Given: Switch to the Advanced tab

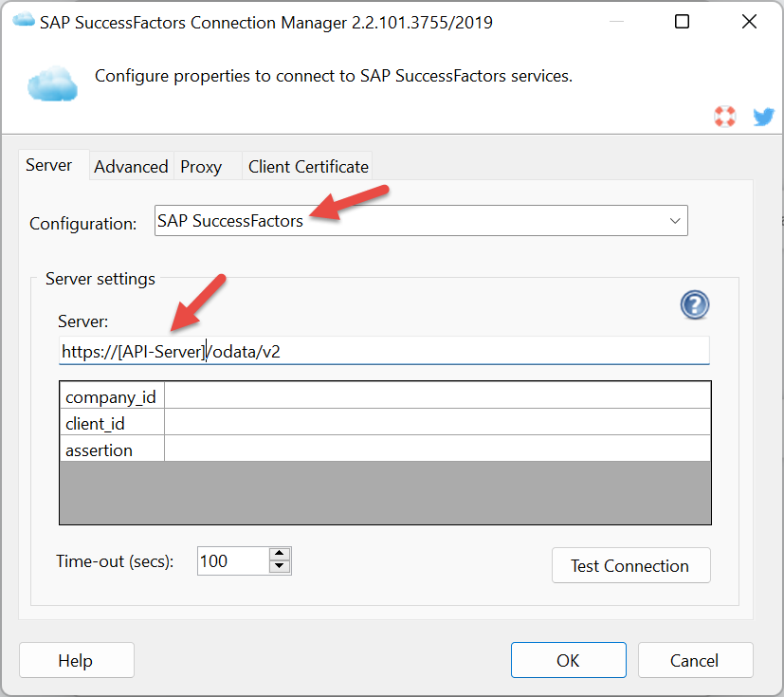Looking at the screenshot, I should [x=131, y=167].
